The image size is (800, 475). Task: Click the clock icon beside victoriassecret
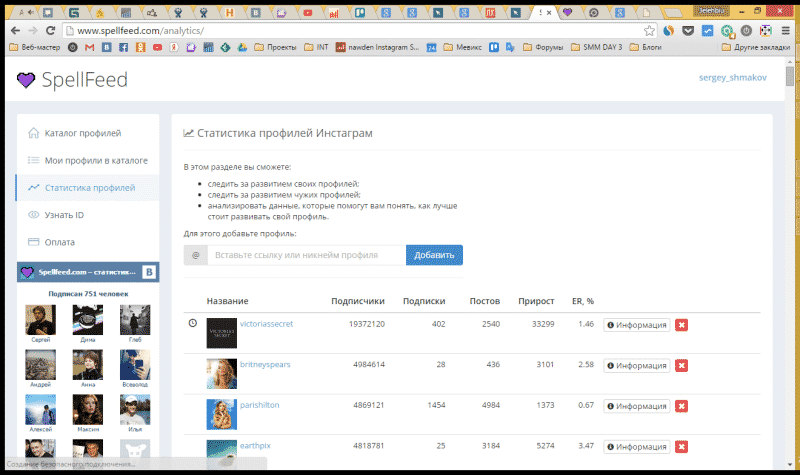point(193,323)
